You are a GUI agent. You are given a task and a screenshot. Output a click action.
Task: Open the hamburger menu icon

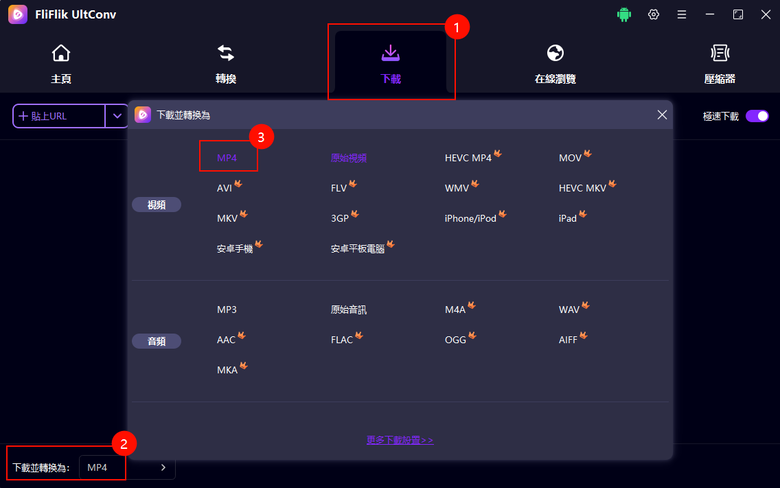tap(682, 14)
